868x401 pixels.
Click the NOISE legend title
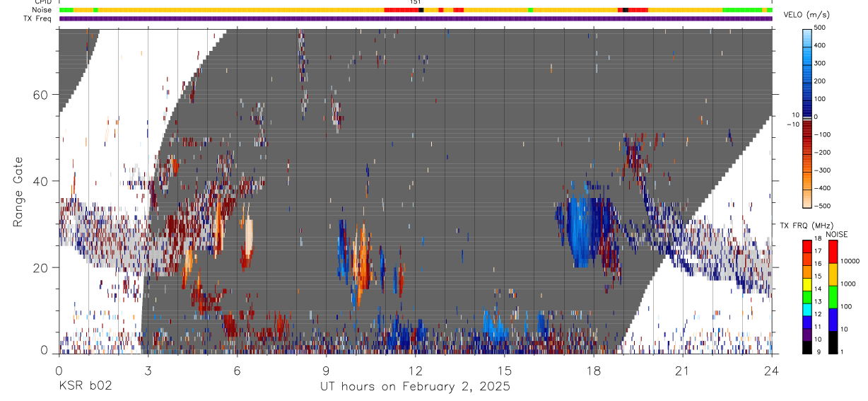click(x=836, y=234)
